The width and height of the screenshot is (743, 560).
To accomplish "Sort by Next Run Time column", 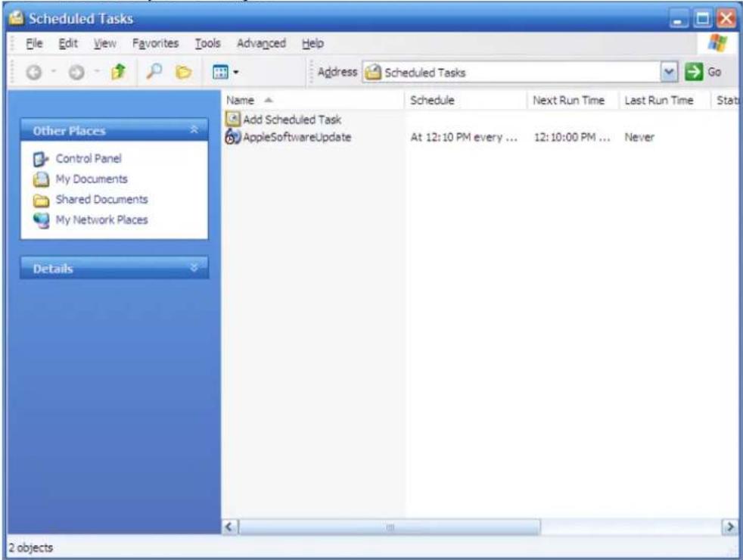I will [573, 101].
